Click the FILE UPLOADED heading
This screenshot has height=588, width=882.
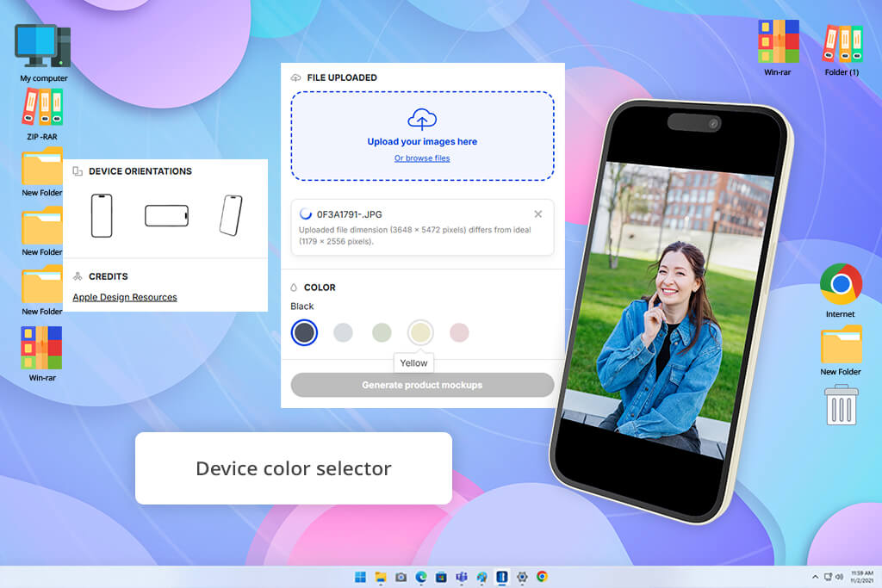click(342, 77)
